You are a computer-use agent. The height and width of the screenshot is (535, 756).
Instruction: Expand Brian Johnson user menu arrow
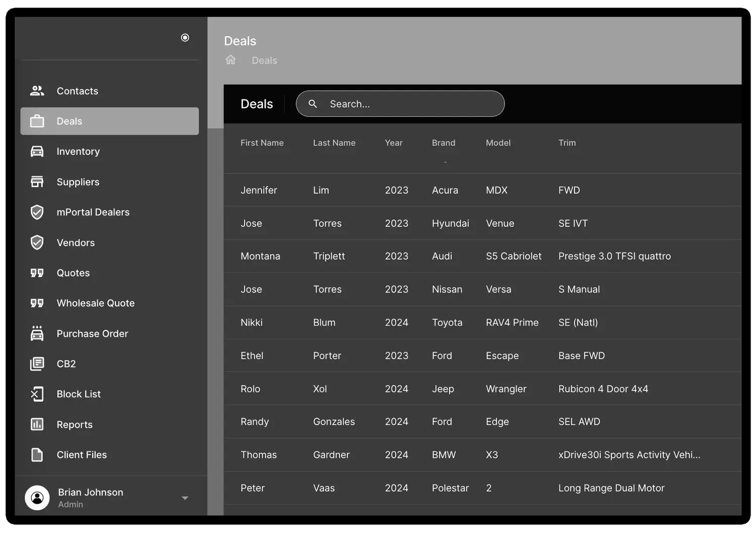(185, 498)
